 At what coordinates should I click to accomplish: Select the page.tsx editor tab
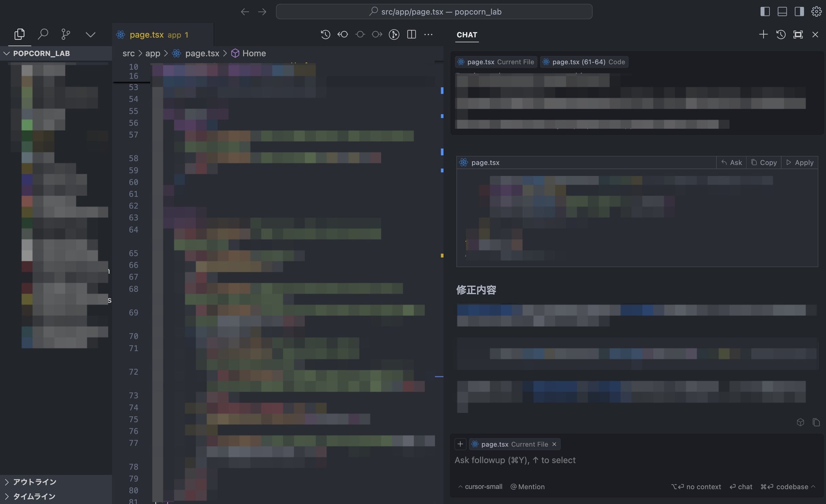coord(147,35)
